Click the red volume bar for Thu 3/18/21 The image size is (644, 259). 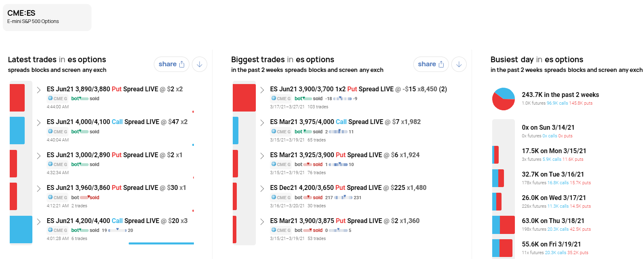507,225
